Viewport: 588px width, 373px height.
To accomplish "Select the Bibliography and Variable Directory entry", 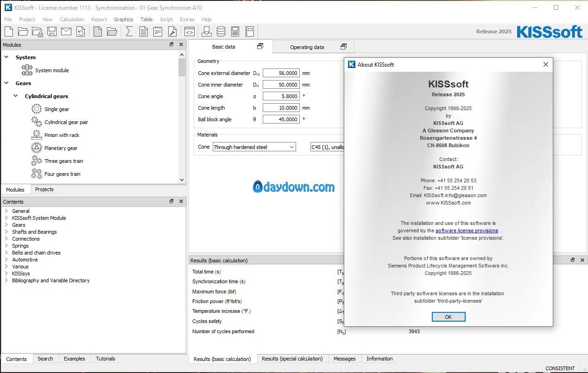I will (x=51, y=280).
